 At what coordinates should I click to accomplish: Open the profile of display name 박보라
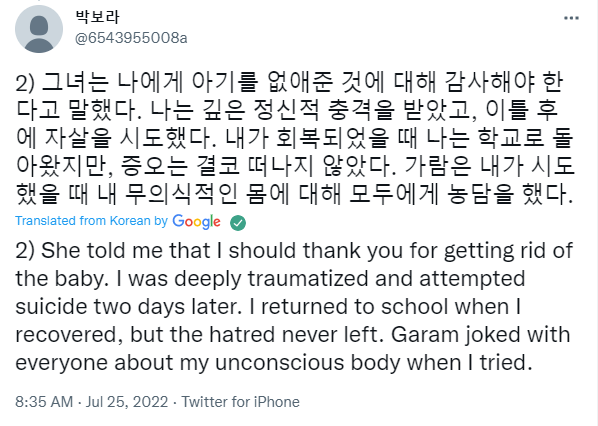coord(98,16)
